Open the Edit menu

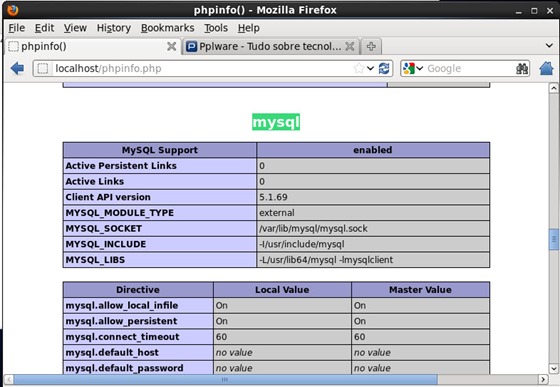point(44,28)
